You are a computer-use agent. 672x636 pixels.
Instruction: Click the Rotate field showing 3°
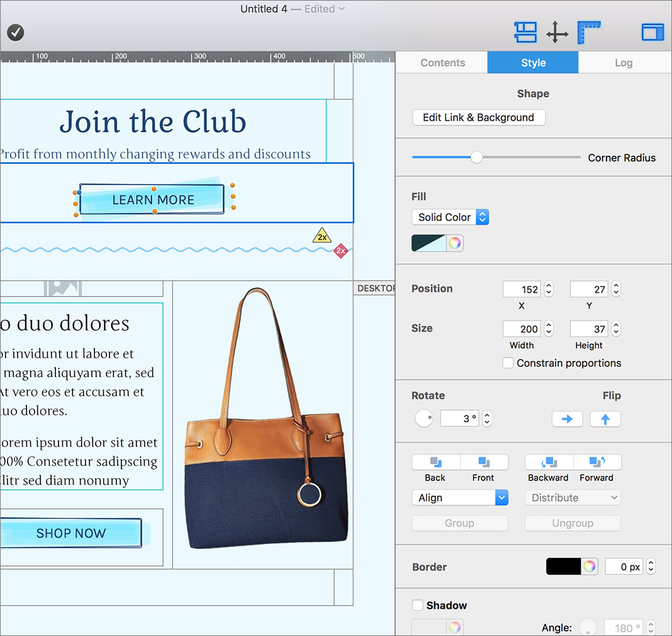[x=459, y=418]
